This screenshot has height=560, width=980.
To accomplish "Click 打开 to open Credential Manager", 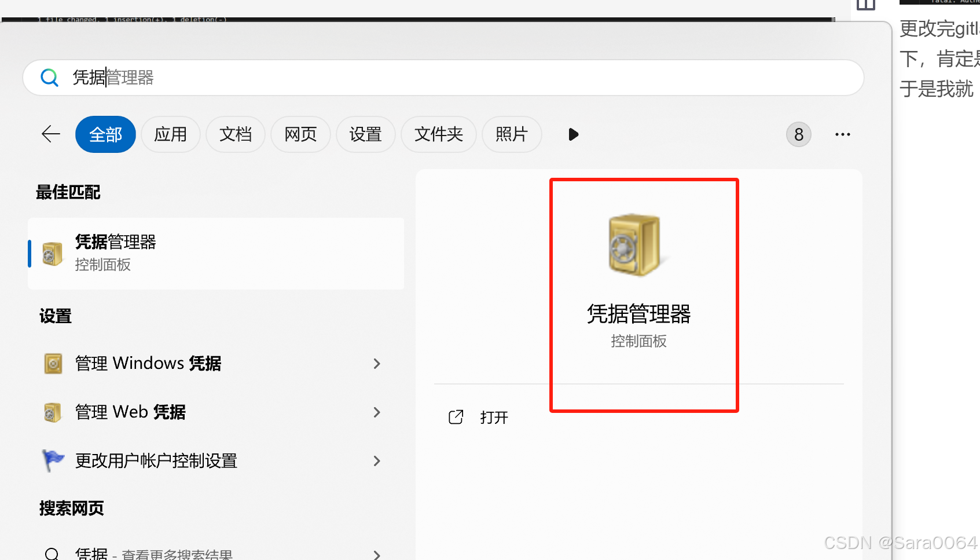I will tap(494, 418).
